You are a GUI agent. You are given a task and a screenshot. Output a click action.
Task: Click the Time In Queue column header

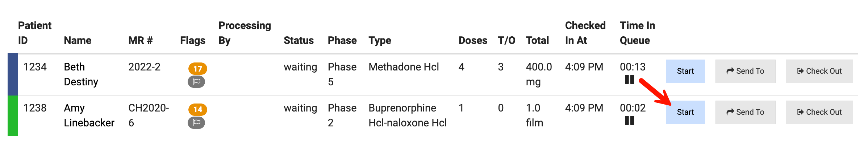tap(637, 33)
